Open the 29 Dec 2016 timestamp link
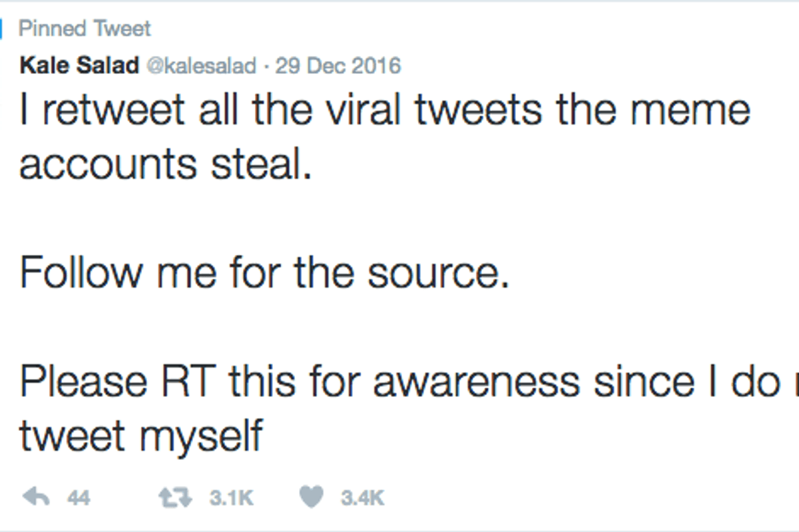The width and height of the screenshot is (799, 532). click(x=338, y=66)
